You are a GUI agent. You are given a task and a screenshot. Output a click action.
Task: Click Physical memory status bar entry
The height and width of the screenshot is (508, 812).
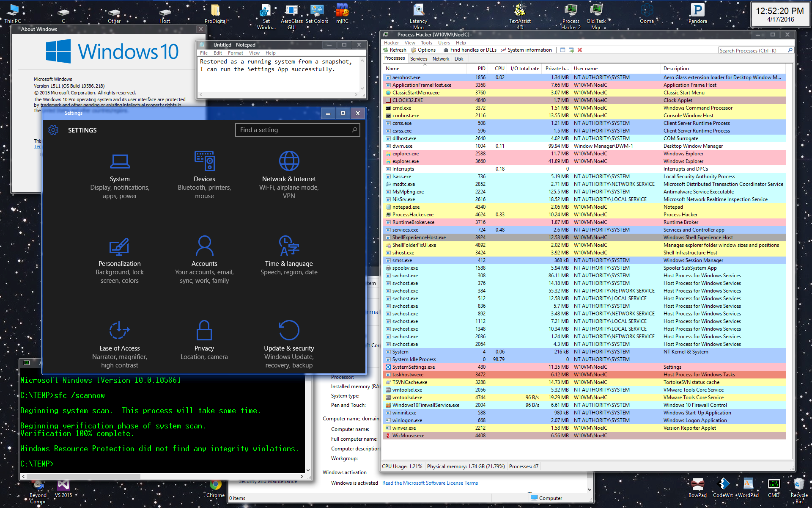(x=466, y=467)
